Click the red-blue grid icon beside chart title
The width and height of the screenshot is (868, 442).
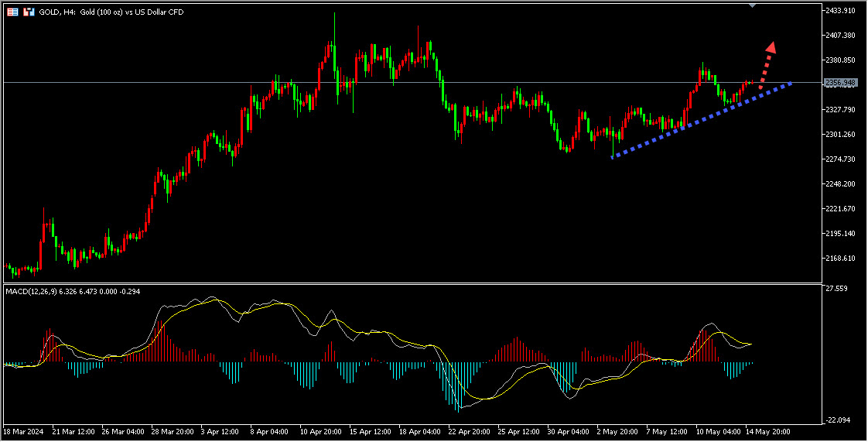coord(13,12)
